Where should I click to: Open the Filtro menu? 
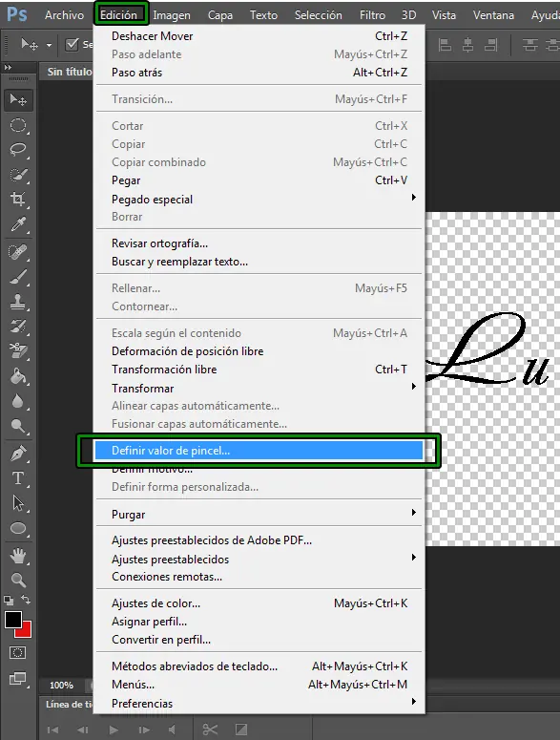click(x=372, y=15)
